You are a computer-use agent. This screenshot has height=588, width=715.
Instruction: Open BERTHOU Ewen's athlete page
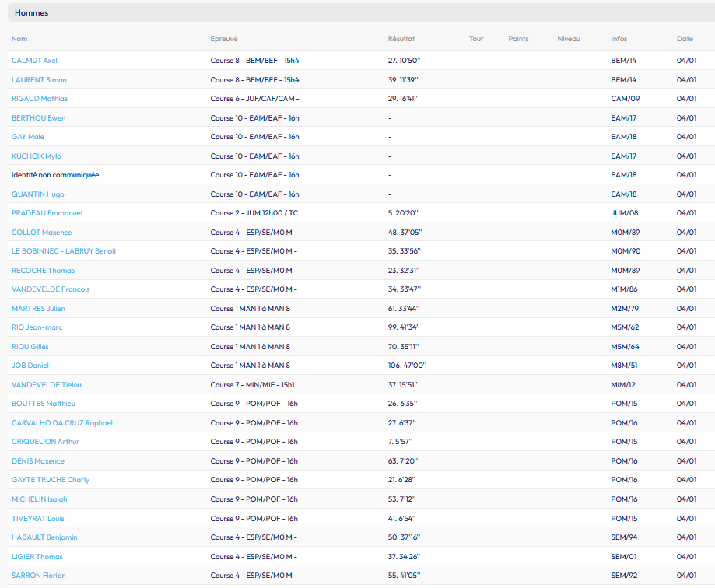pos(38,118)
